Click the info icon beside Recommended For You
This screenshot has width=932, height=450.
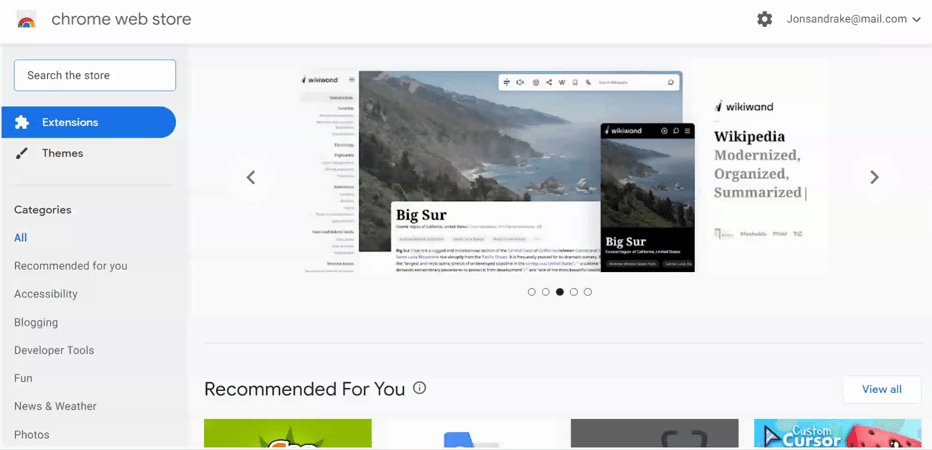tap(420, 388)
